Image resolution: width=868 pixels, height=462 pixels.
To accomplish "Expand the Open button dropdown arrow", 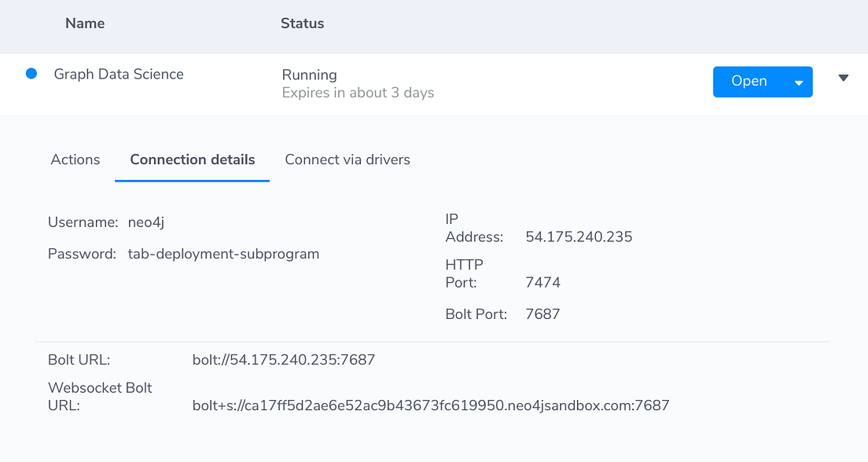I will point(799,82).
